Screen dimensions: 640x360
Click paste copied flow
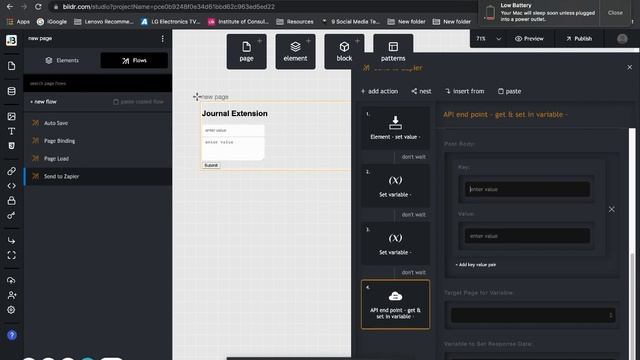pyautogui.click(x=138, y=102)
